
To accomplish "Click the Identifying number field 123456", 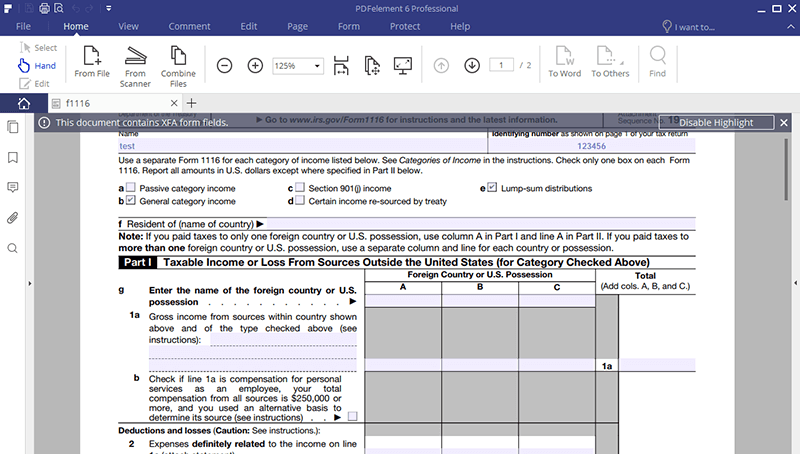I will [592, 146].
